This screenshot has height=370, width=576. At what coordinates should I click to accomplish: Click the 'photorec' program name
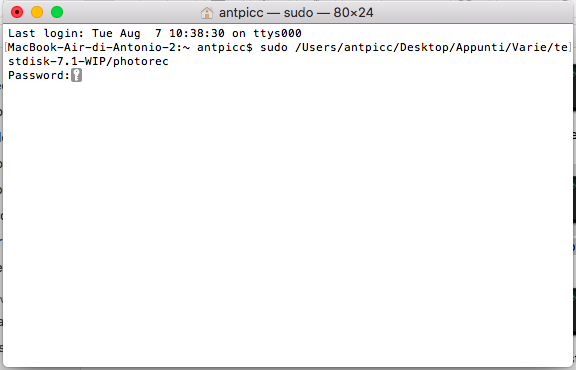tap(141, 61)
